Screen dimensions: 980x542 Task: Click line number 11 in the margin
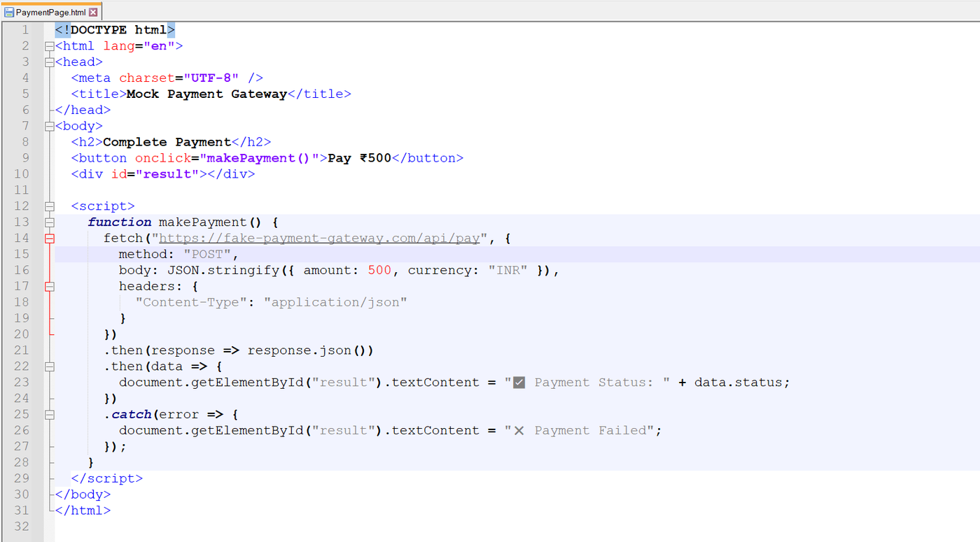(22, 190)
